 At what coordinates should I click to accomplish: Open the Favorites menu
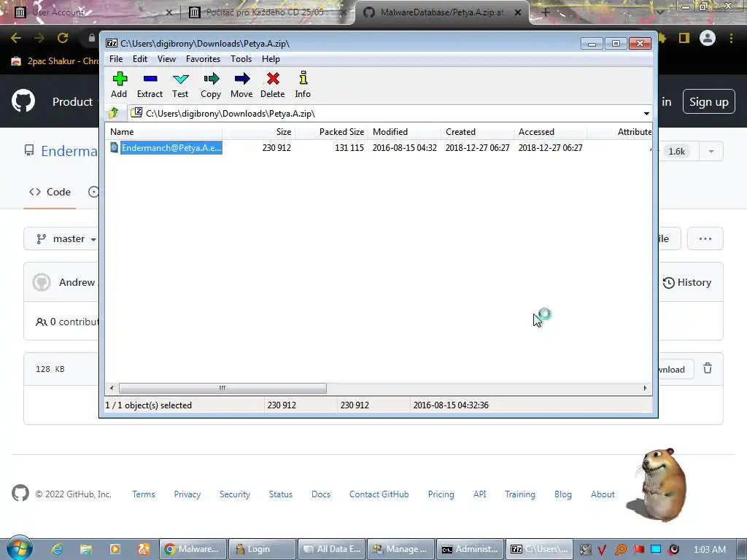point(203,59)
